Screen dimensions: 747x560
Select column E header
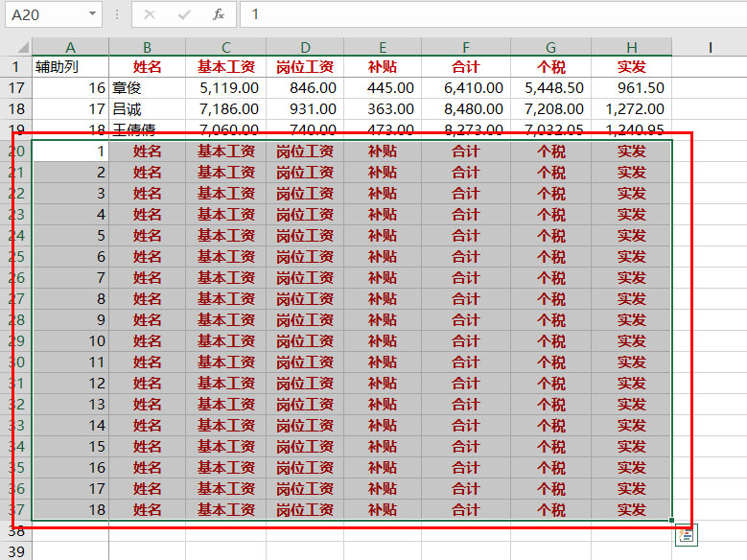point(383,47)
